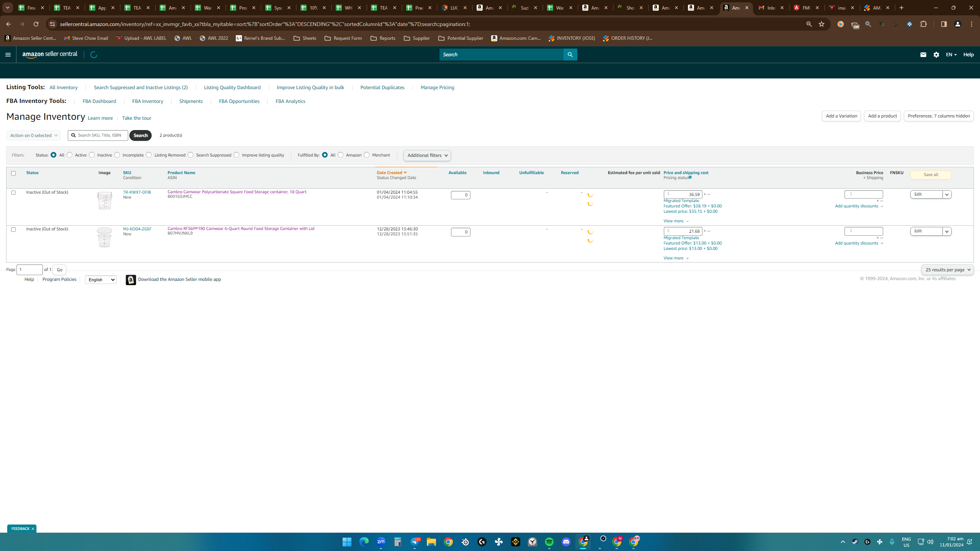The height and width of the screenshot is (551, 980).
Task: Select Fulfilled By Merchant radio
Action: pyautogui.click(x=367, y=155)
